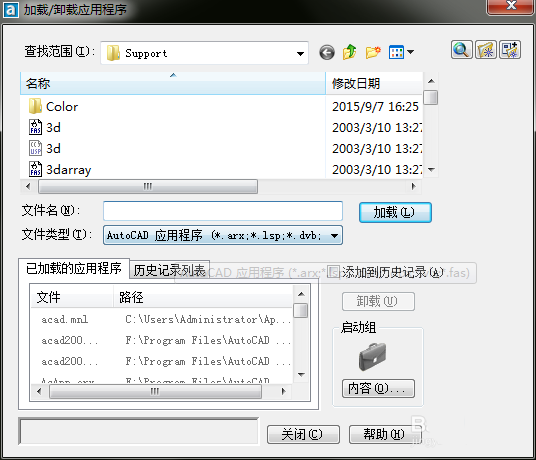This screenshot has height=460, width=536.
Task: Go back to the previous folder
Action: [x=327, y=53]
